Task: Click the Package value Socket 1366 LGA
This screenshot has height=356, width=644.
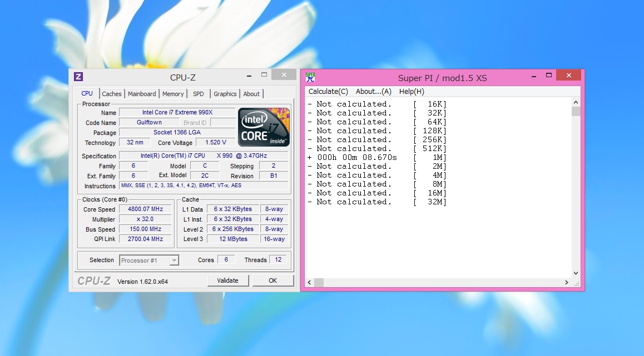Action: [177, 132]
